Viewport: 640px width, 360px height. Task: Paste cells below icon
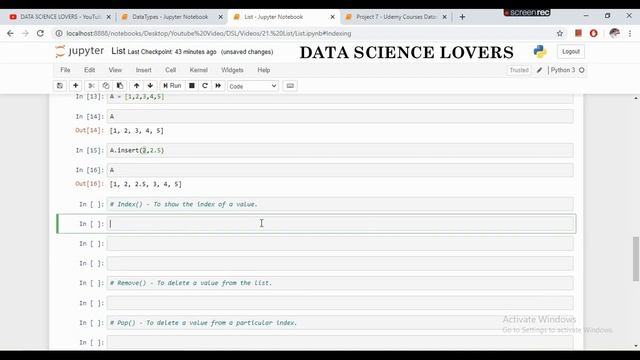[120, 86]
